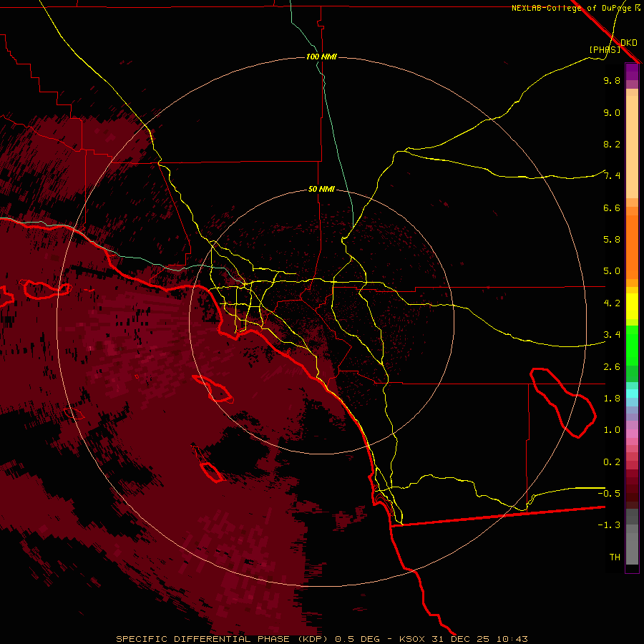This screenshot has height=644, width=644.
Task: Click the 50 NMI range ring label
Action: click(x=321, y=189)
